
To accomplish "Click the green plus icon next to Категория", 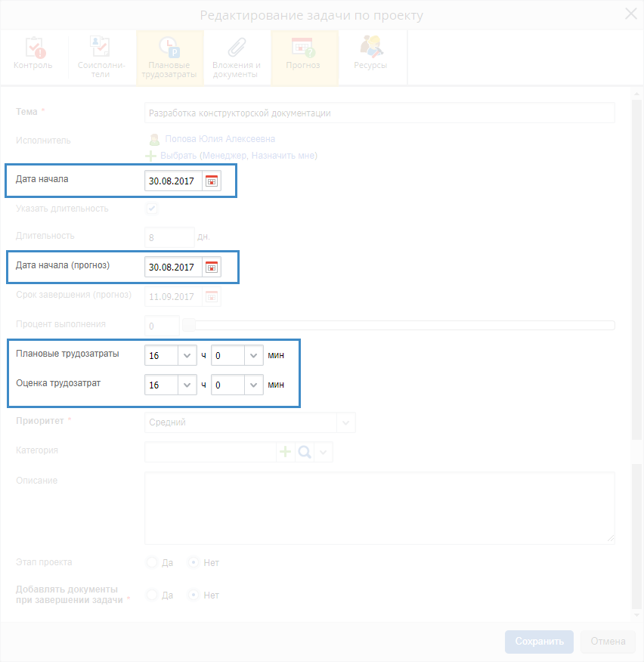I will pyautogui.click(x=286, y=452).
